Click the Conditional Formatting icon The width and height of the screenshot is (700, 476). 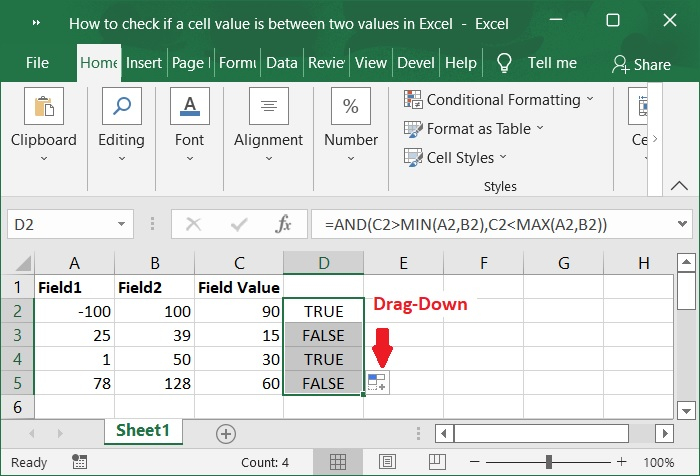(413, 99)
